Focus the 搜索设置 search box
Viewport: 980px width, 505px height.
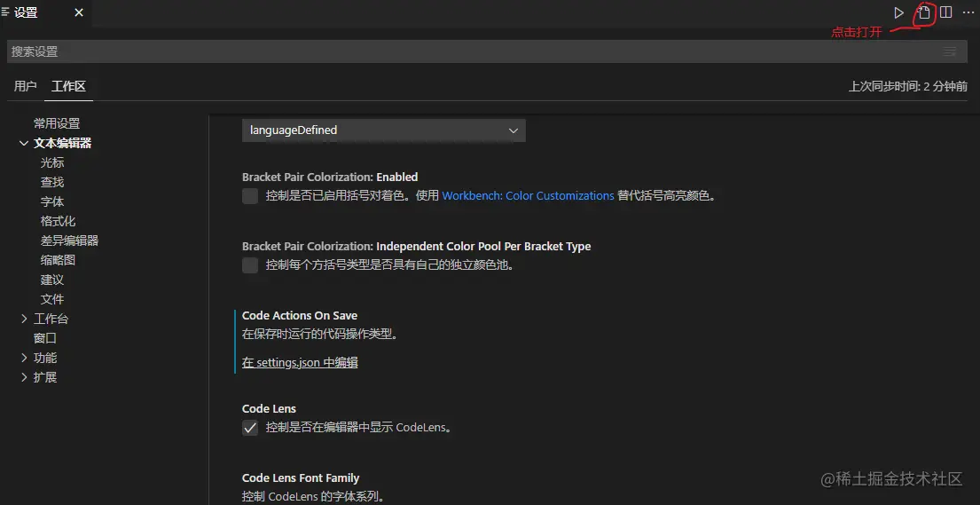point(487,51)
